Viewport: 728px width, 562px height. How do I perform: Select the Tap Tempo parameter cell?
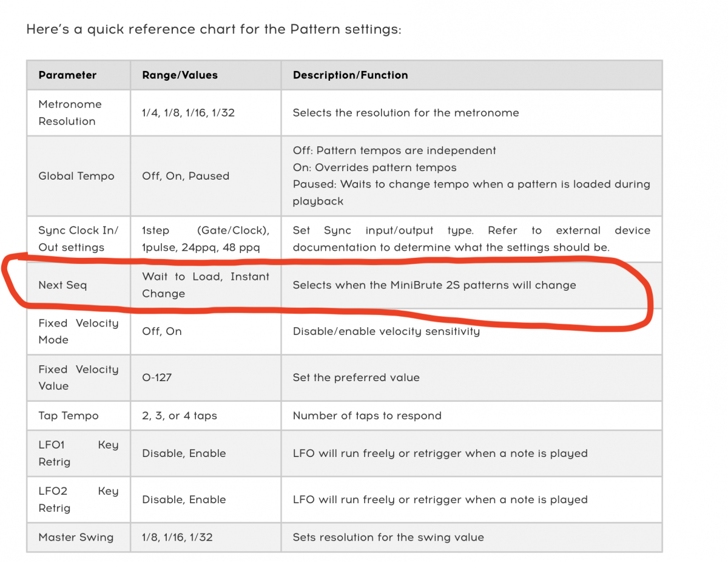[78, 416]
